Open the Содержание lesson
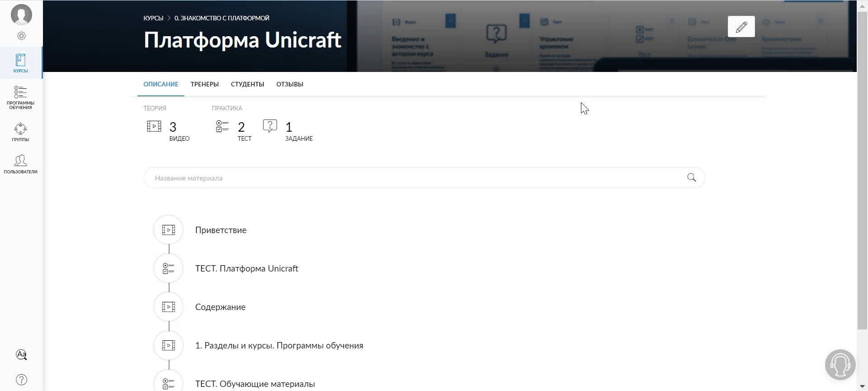This screenshot has height=391, width=868. coord(220,307)
